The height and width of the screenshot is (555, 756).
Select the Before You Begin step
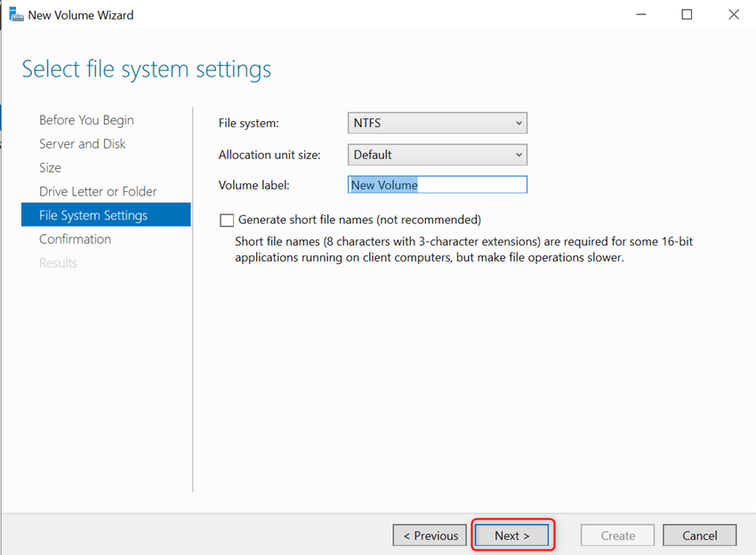86,119
